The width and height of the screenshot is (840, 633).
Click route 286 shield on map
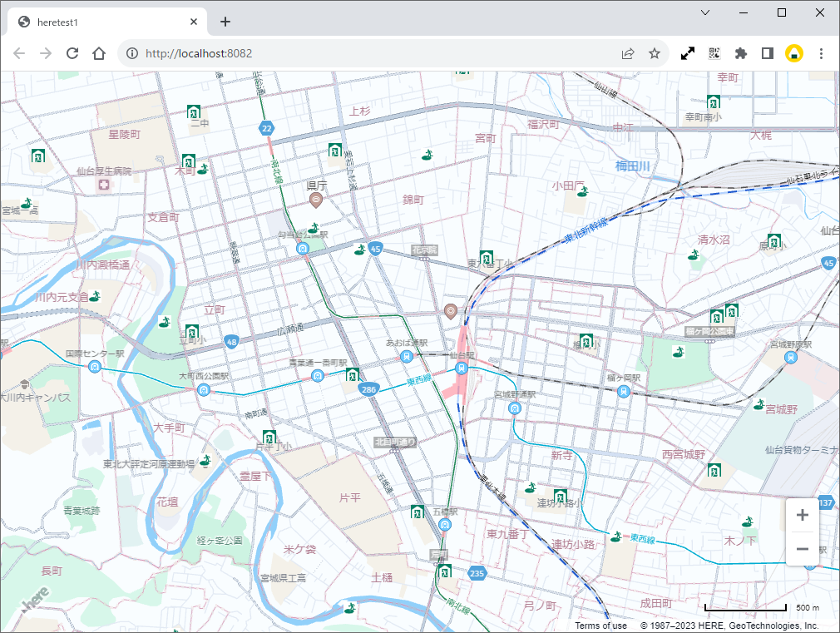coord(368,389)
